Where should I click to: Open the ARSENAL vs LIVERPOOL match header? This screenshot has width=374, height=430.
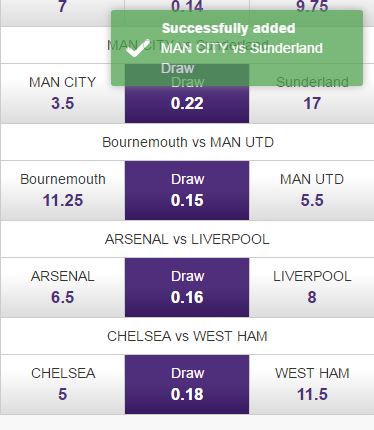click(x=187, y=239)
